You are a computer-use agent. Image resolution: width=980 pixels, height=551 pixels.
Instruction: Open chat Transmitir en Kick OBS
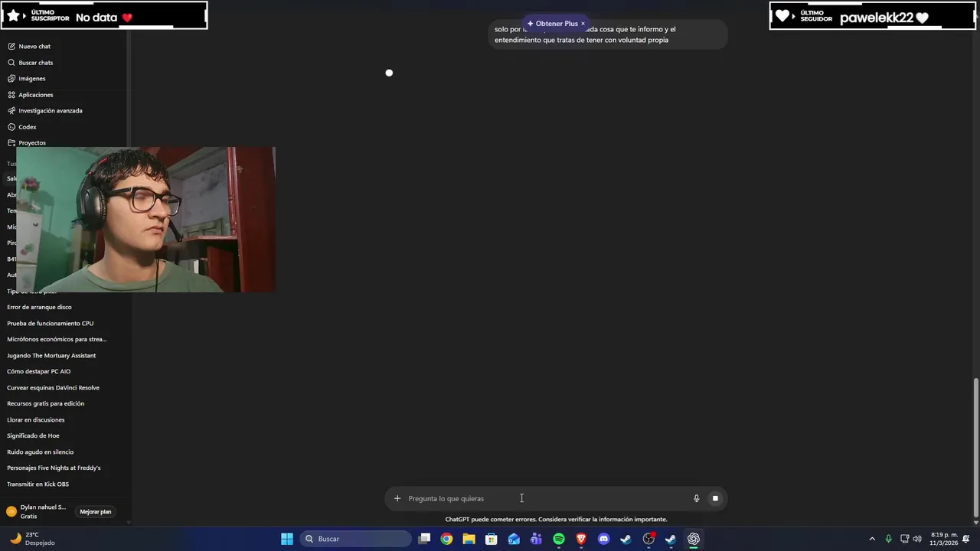(x=38, y=484)
